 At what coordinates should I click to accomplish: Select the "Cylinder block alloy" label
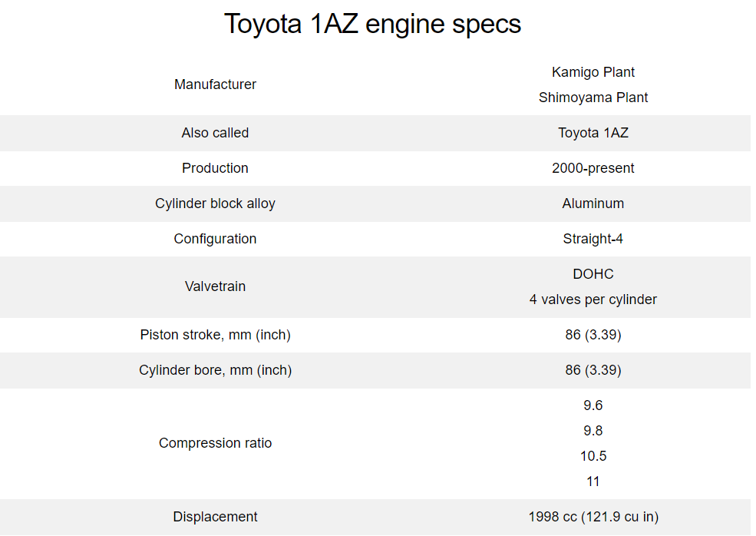[215, 203]
